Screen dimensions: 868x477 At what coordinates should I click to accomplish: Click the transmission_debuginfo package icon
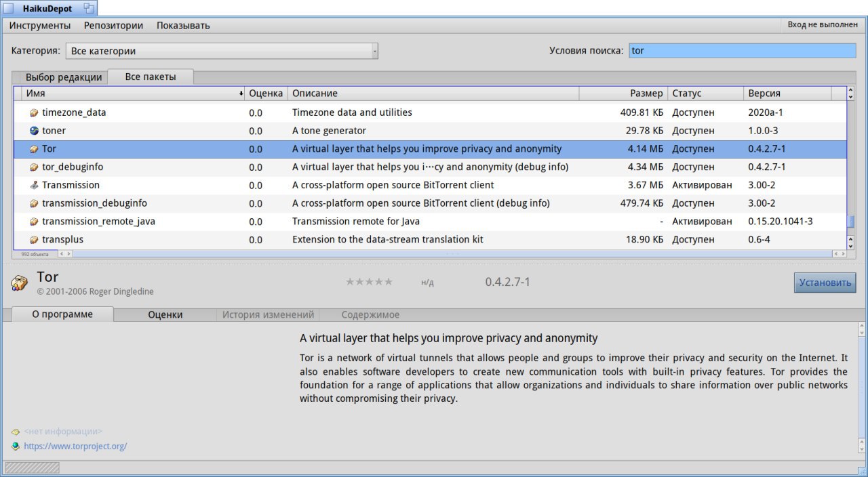pos(34,203)
